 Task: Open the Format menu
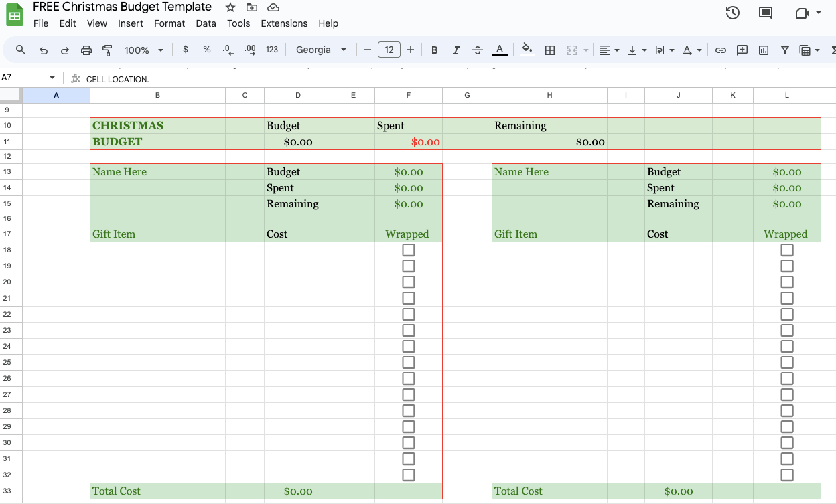[x=169, y=23]
